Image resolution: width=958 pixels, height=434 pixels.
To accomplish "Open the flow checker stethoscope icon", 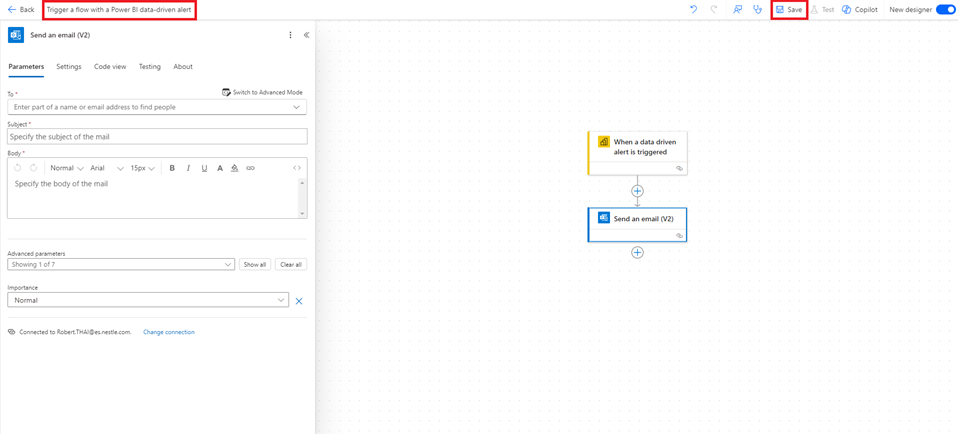I will (757, 10).
